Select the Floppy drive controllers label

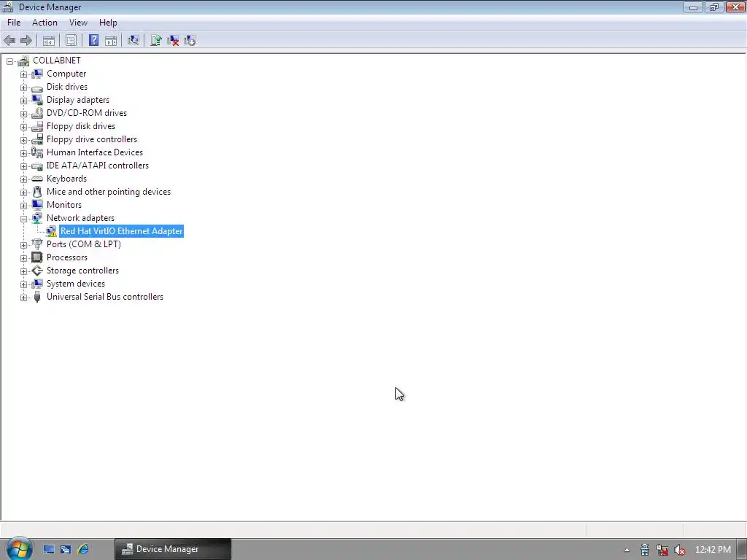[x=92, y=139]
